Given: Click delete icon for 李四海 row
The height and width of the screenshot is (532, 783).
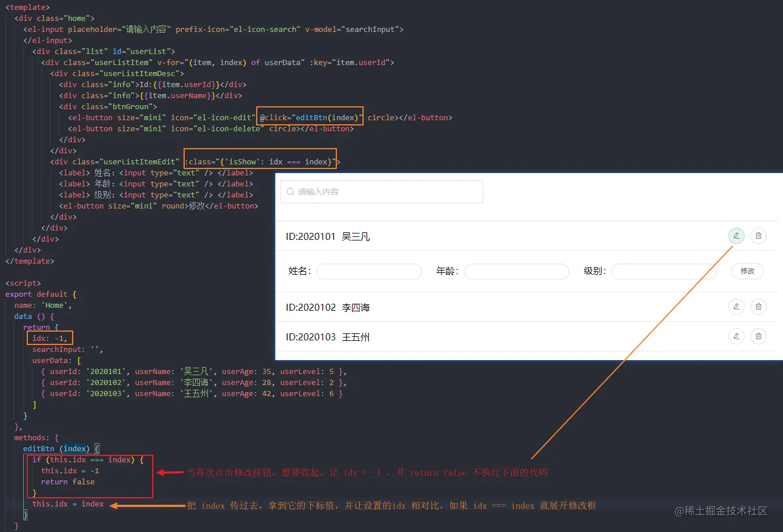Looking at the screenshot, I should 758,307.
